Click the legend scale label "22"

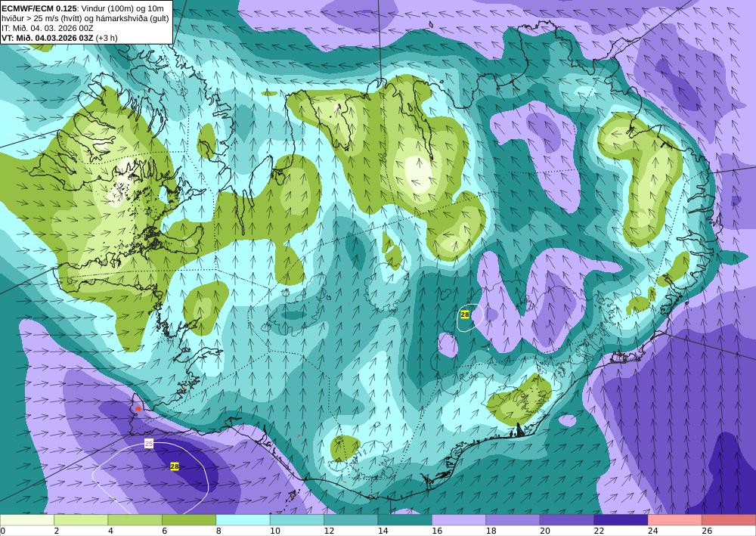(x=599, y=531)
